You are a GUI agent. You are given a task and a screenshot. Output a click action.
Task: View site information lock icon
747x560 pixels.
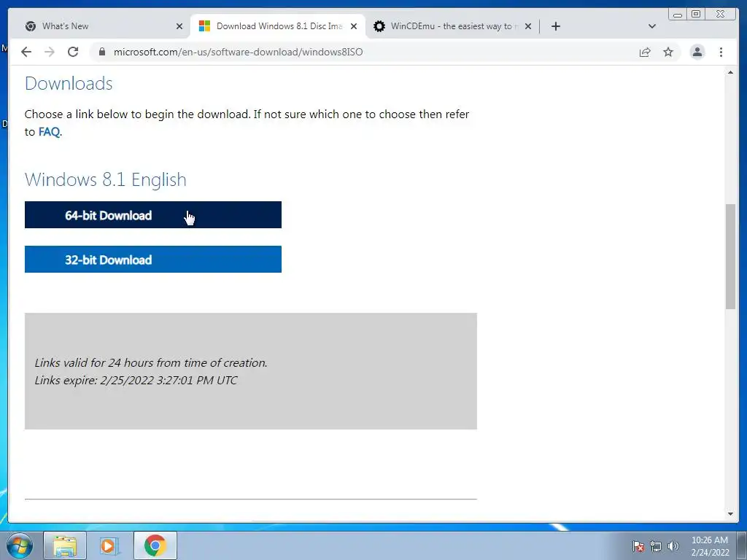(102, 52)
